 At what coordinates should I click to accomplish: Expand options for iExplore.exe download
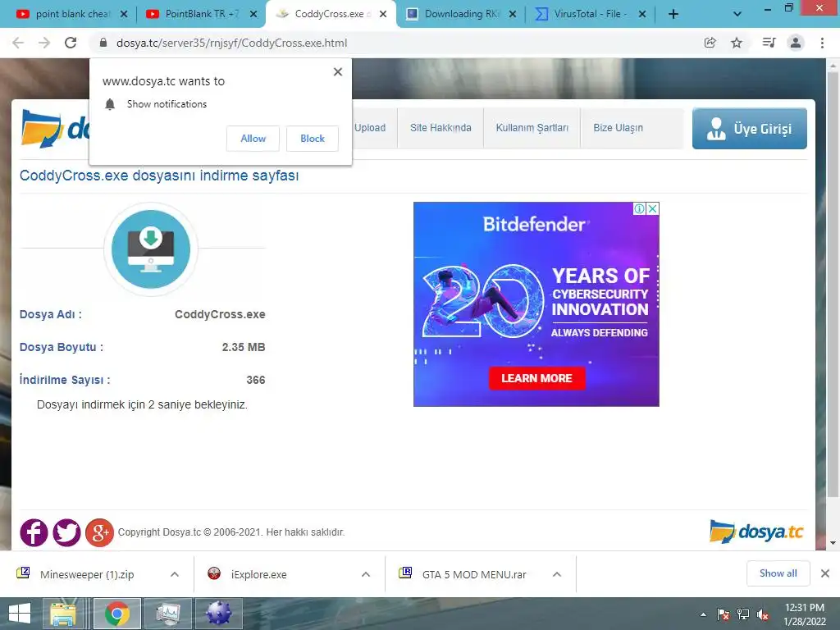(366, 574)
